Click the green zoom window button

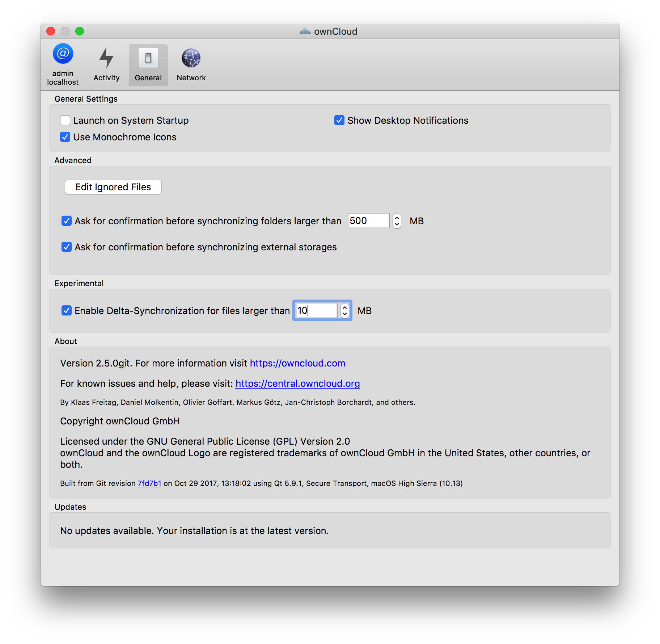tap(80, 31)
